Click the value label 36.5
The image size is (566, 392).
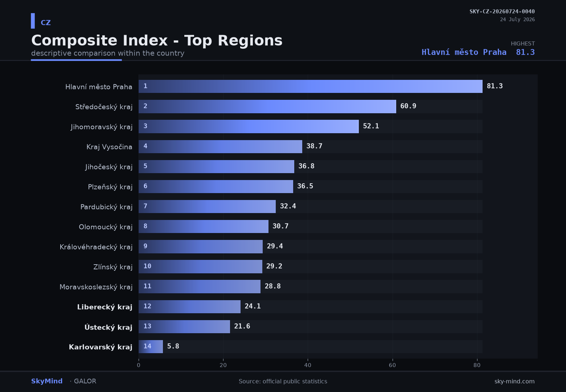305,186
